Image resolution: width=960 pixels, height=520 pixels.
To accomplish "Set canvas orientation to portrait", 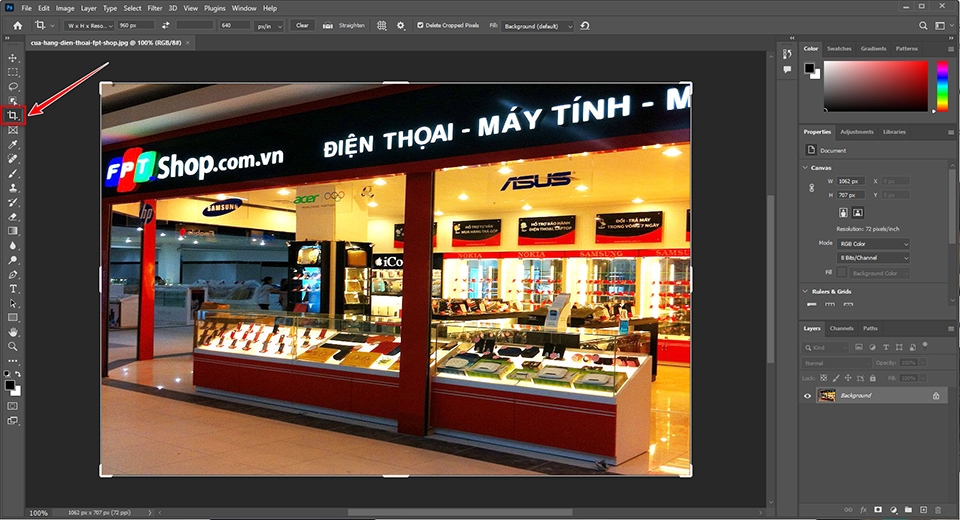I will (x=844, y=213).
